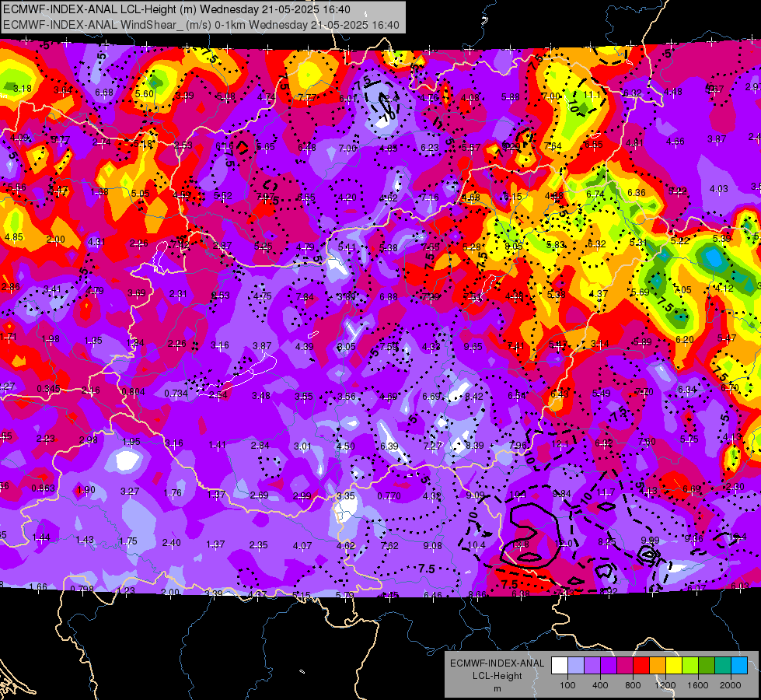Click the 0.798 grid point value
This screenshot has height=700, width=761.
pos(82,590)
